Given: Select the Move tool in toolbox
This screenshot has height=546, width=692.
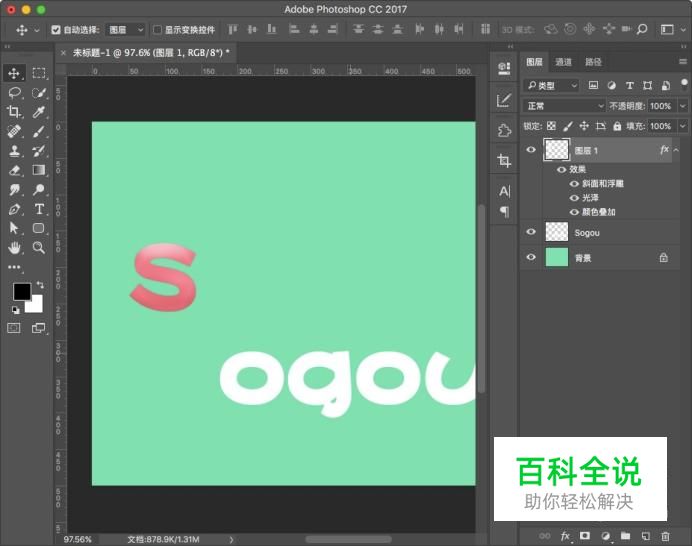Looking at the screenshot, I should click(14, 73).
